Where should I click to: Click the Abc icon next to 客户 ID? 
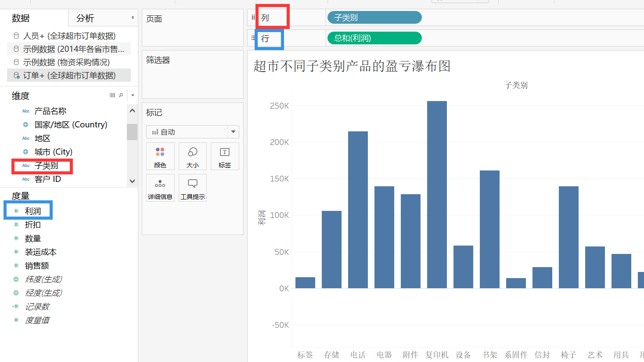click(26, 179)
